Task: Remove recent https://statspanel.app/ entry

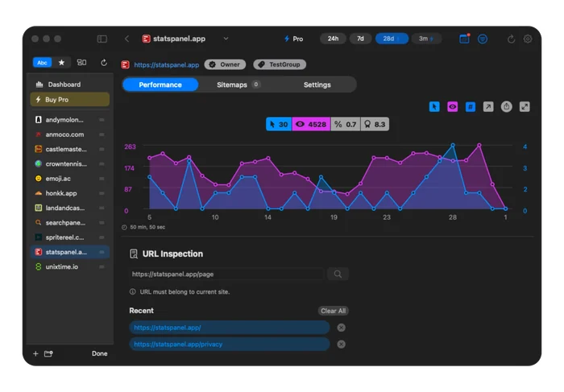Action: [x=342, y=328]
